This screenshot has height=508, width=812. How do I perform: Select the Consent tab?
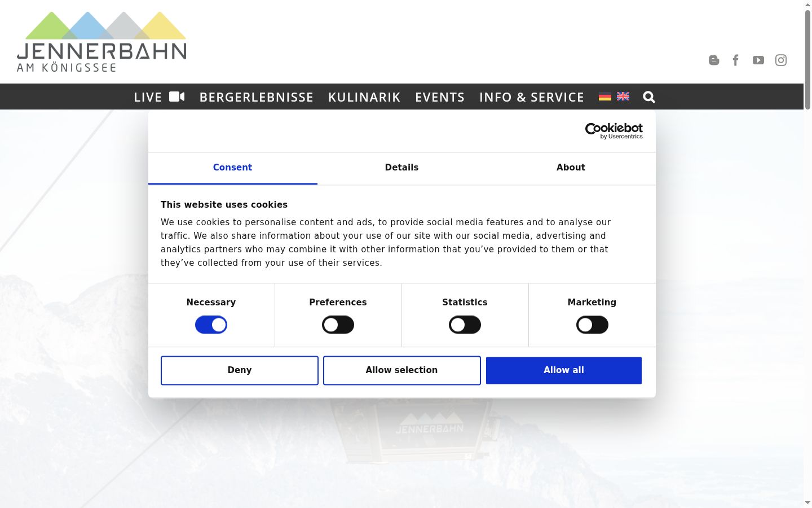coord(232,168)
